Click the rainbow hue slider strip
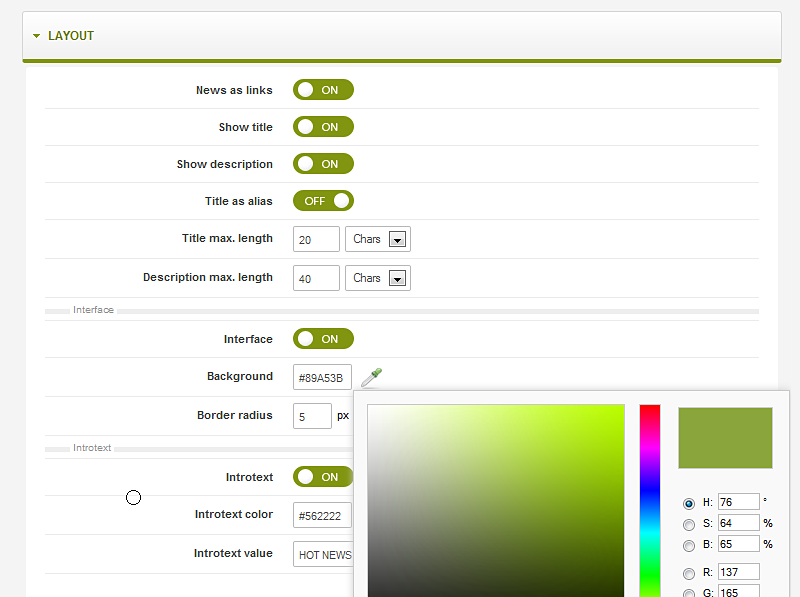 (650, 500)
